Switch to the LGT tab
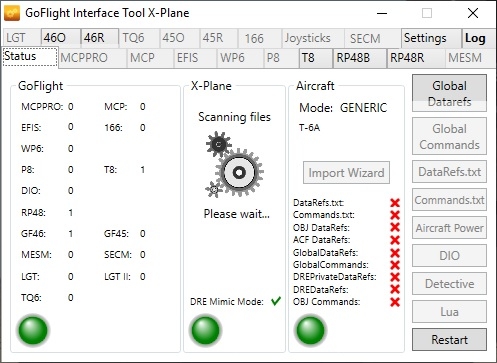Viewport: 497px width, 363px height. tap(21, 38)
